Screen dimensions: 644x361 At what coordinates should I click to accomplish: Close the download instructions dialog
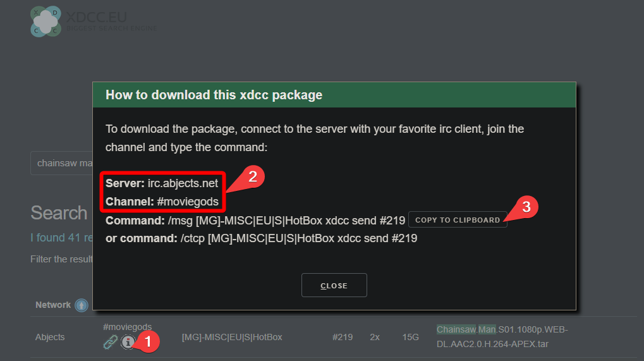pos(334,285)
